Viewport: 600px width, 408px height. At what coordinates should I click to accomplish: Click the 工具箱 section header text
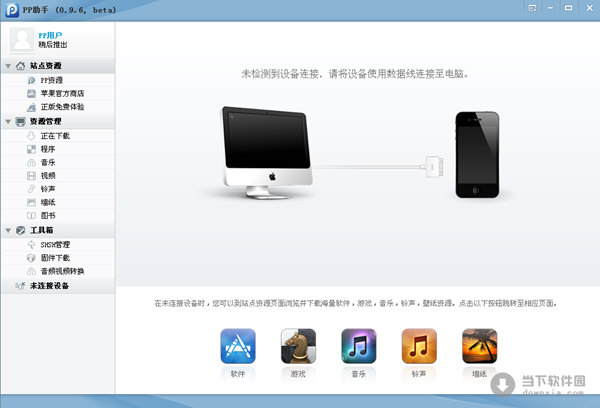point(42,230)
